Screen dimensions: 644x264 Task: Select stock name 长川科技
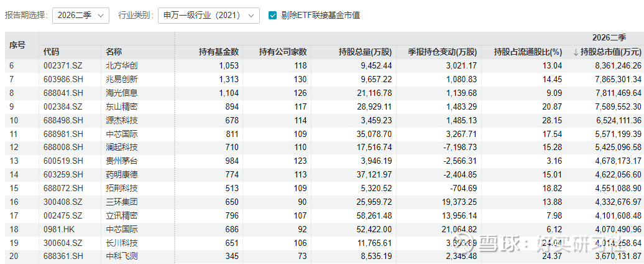click(122, 243)
